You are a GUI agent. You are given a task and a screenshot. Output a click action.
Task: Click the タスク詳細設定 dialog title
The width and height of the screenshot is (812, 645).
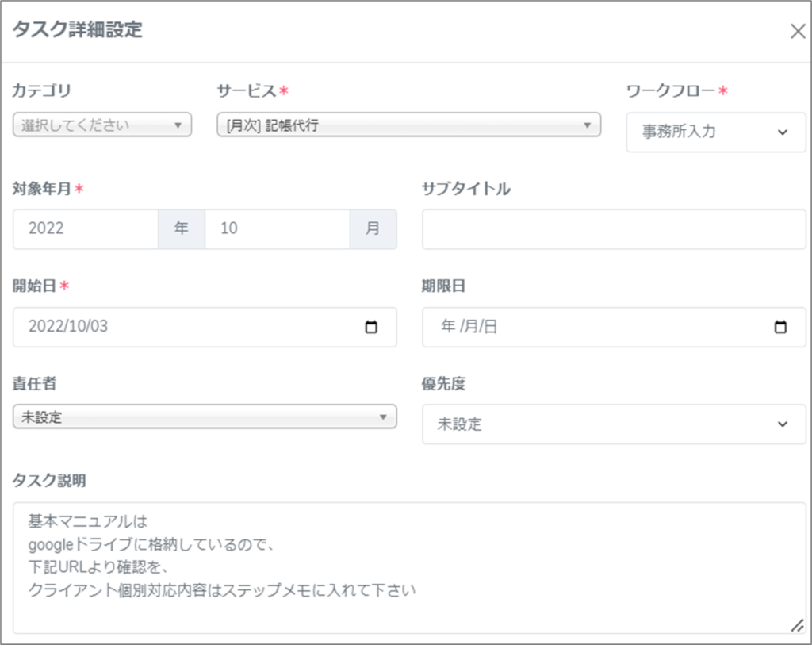77,30
